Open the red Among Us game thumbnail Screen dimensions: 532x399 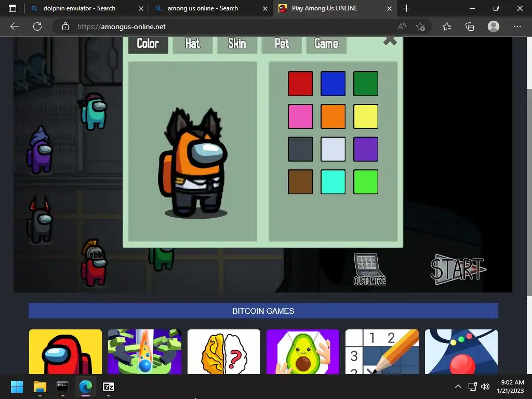click(65, 352)
